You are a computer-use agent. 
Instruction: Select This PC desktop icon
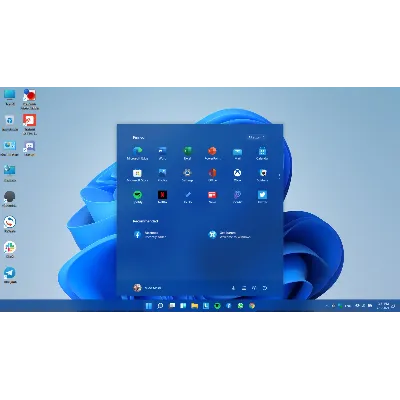click(10, 97)
